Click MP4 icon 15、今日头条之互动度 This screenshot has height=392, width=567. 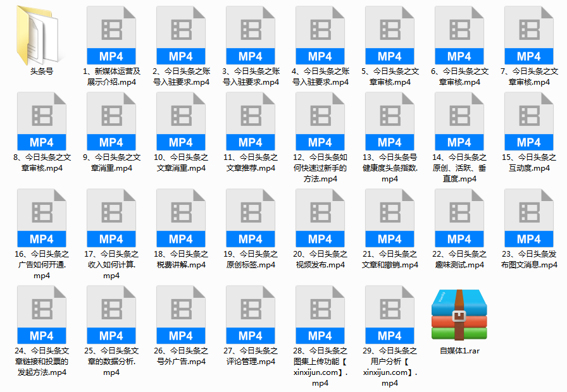pos(528,121)
